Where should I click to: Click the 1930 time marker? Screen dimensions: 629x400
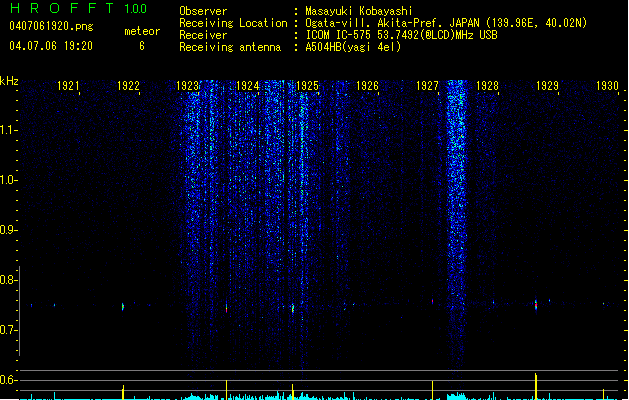tap(607, 86)
